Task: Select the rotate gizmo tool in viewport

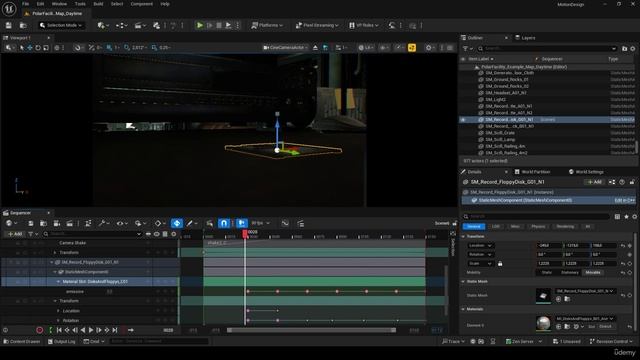Action: point(38,48)
